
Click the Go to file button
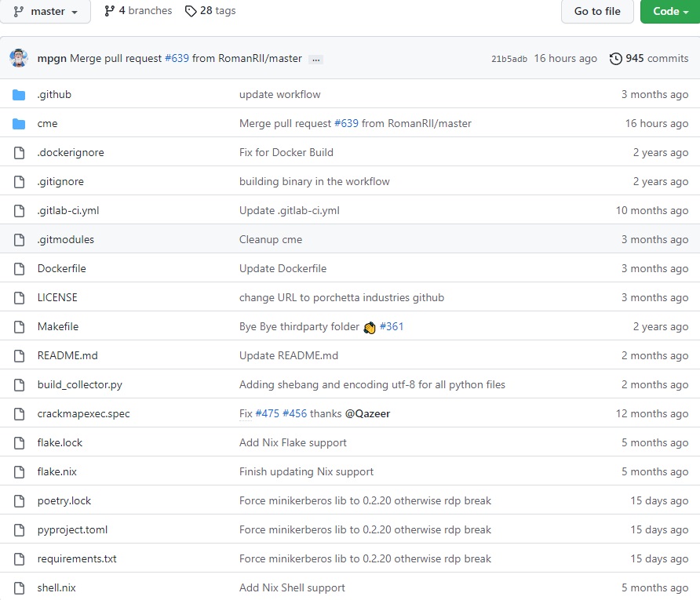pos(597,11)
